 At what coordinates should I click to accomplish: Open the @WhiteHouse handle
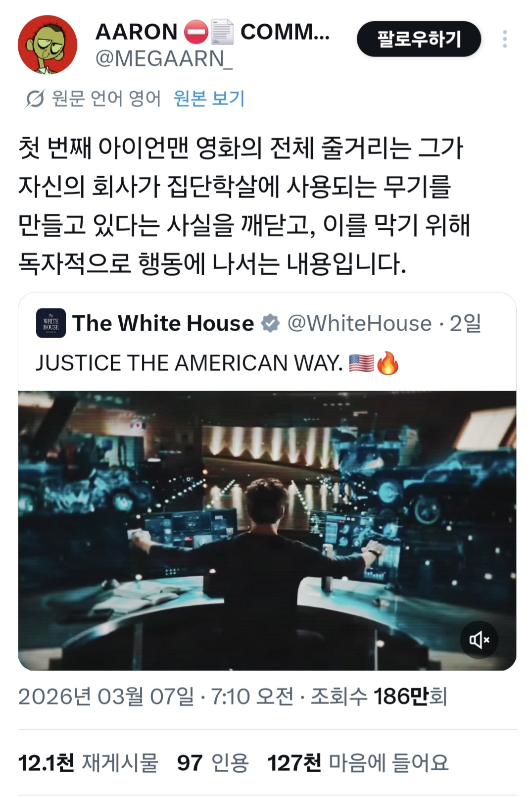[x=359, y=324]
